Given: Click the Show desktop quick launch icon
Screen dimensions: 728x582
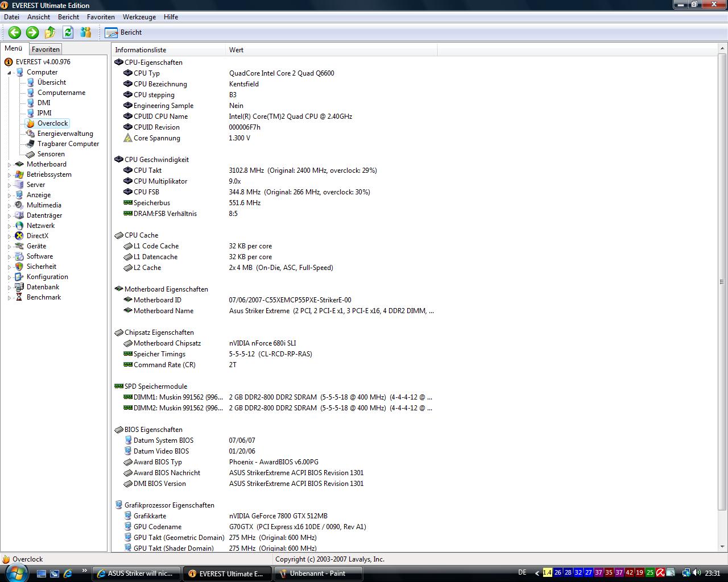Looking at the screenshot, I should click(x=42, y=573).
